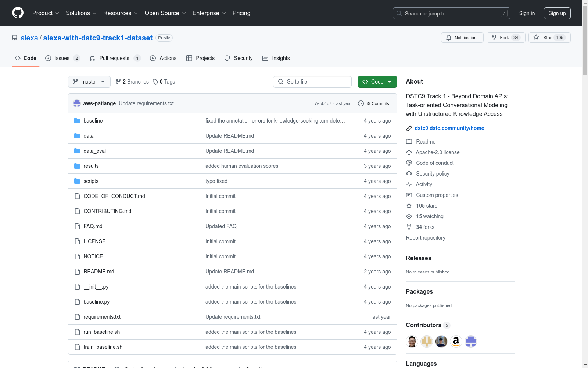Click the baseline folder icon
The height and width of the screenshot is (368, 588).
[x=77, y=121]
